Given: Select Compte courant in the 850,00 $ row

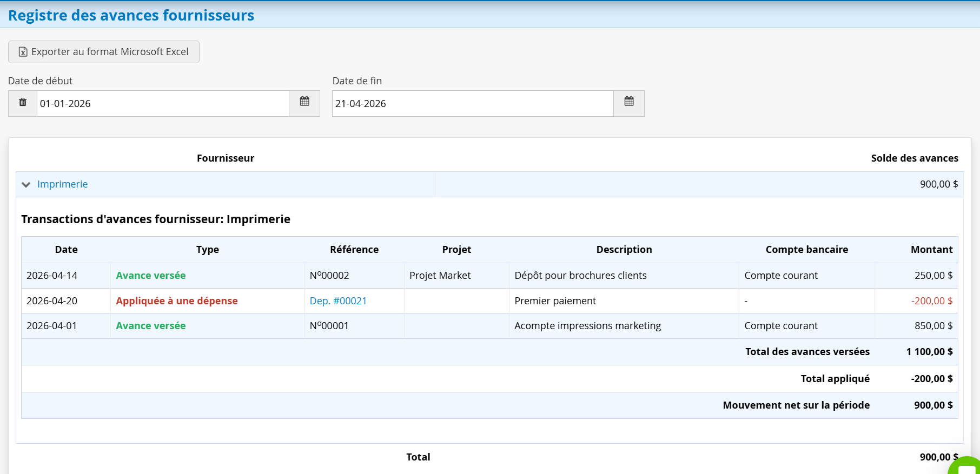Looking at the screenshot, I should point(781,326).
